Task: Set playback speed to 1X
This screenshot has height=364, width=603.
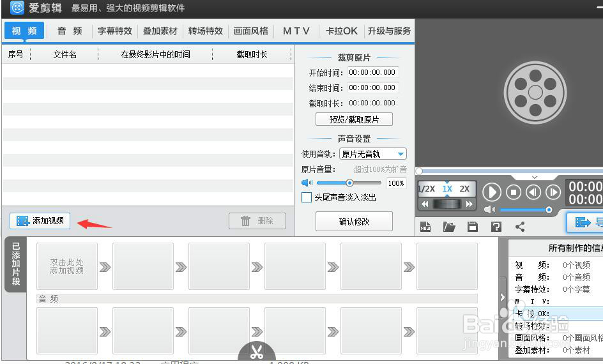Action: (x=447, y=189)
